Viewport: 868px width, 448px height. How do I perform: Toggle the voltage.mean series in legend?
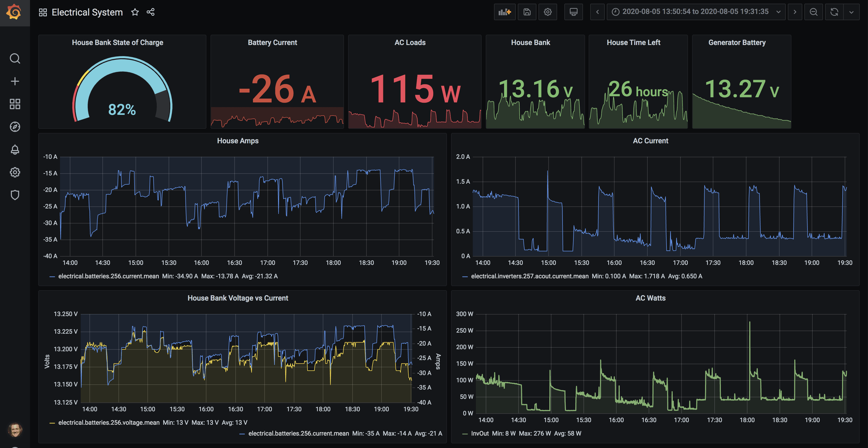(109, 422)
